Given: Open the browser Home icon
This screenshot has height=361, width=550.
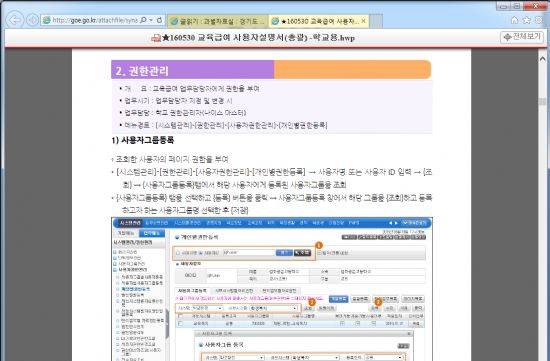Looking at the screenshot, I should click(515, 20).
